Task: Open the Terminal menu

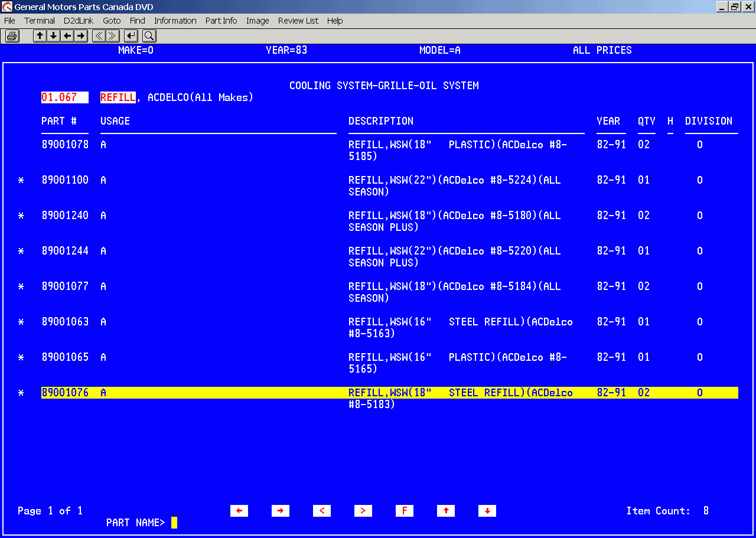Action: (40, 21)
